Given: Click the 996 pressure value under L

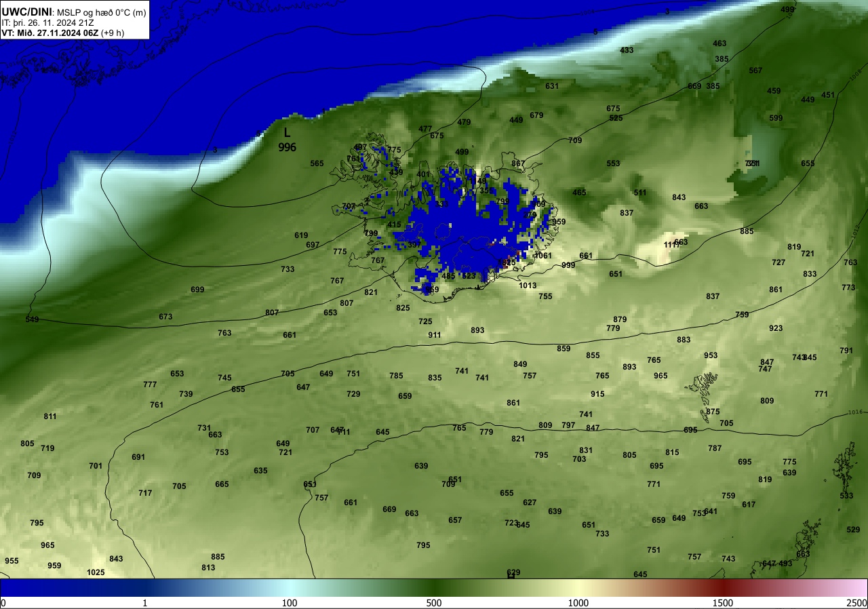Looking at the screenshot, I should pyautogui.click(x=287, y=147).
